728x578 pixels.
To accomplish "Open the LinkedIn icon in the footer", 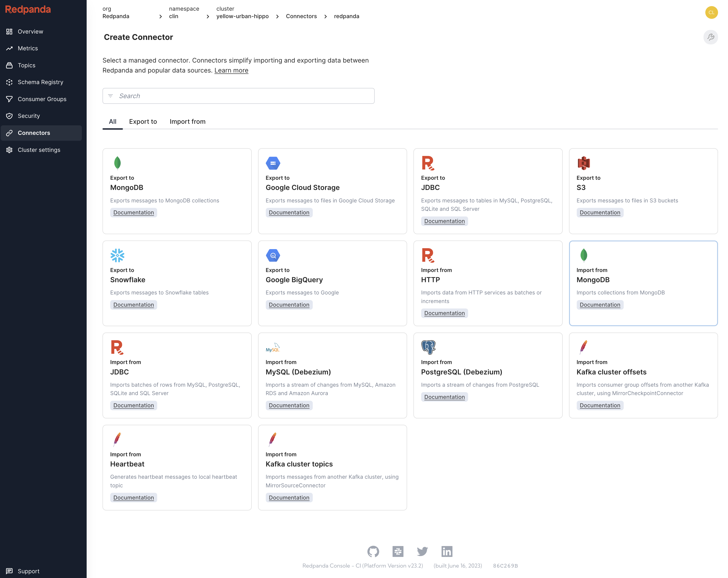I will point(447,551).
